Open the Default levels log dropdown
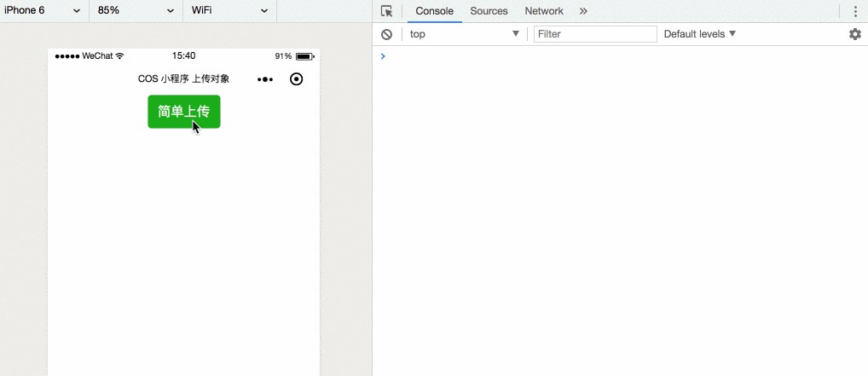 pyautogui.click(x=699, y=34)
